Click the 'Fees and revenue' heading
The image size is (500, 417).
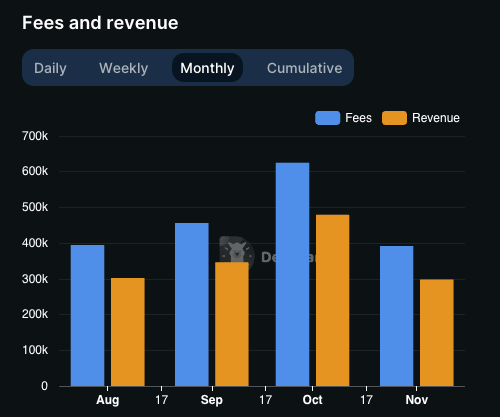click(100, 23)
